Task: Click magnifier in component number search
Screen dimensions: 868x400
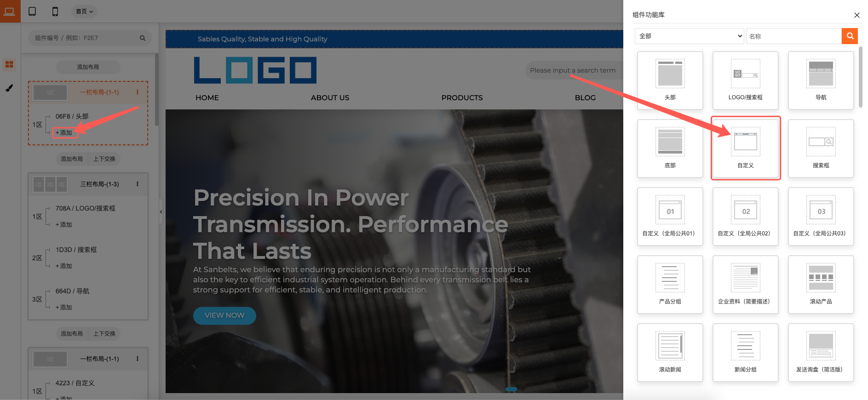Action: pyautogui.click(x=143, y=38)
